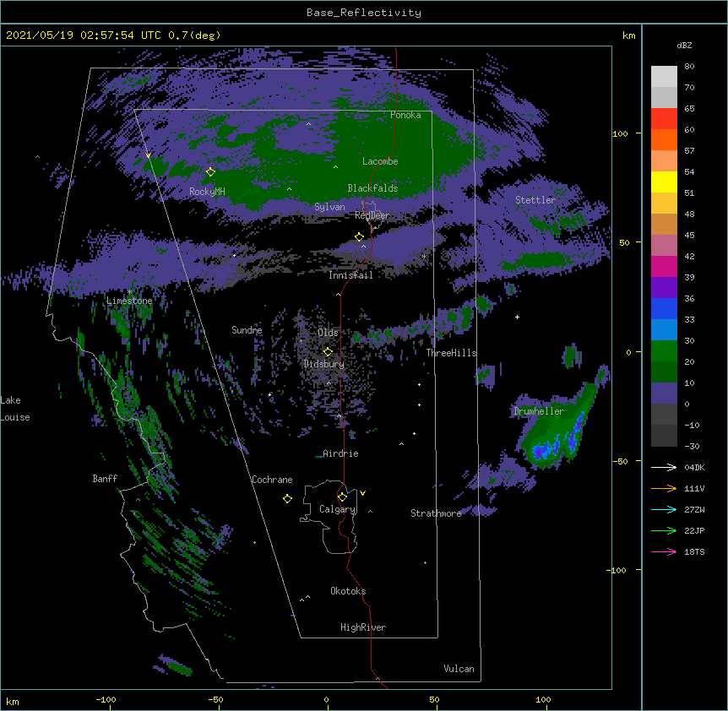Screen dimensions: 728x711
Task: Click the Vulcan town label
Action: 459,669
